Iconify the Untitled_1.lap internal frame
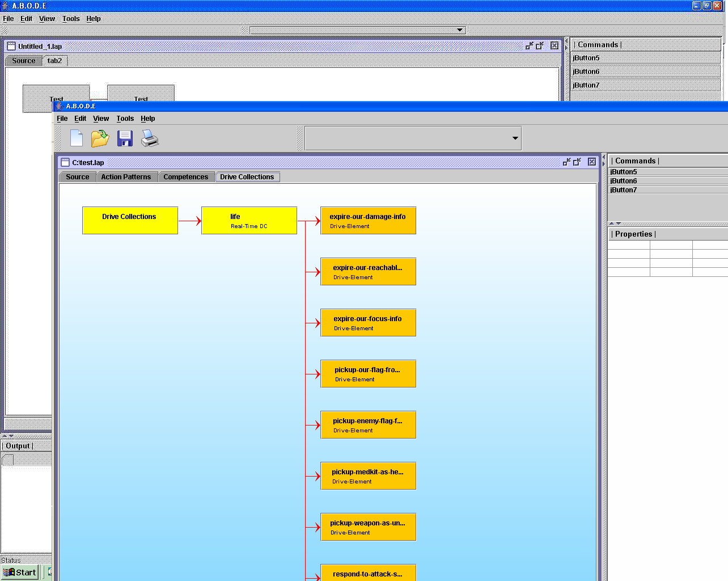The width and height of the screenshot is (728, 581). pos(529,46)
